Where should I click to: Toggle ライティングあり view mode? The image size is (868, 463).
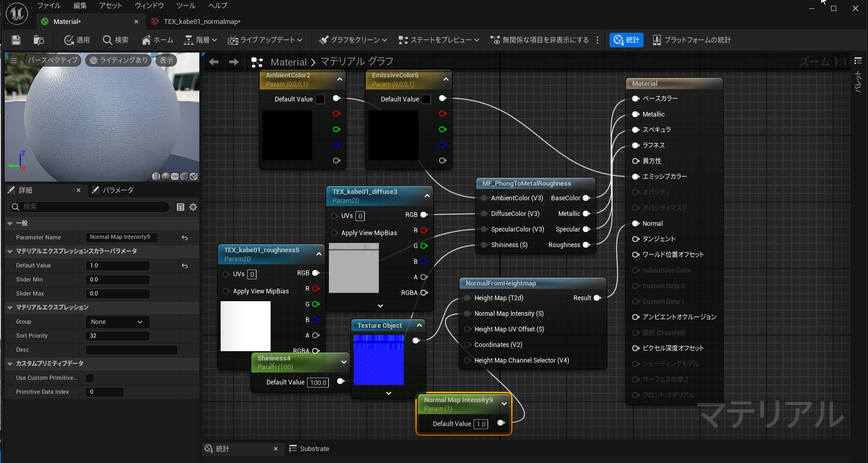(x=119, y=60)
